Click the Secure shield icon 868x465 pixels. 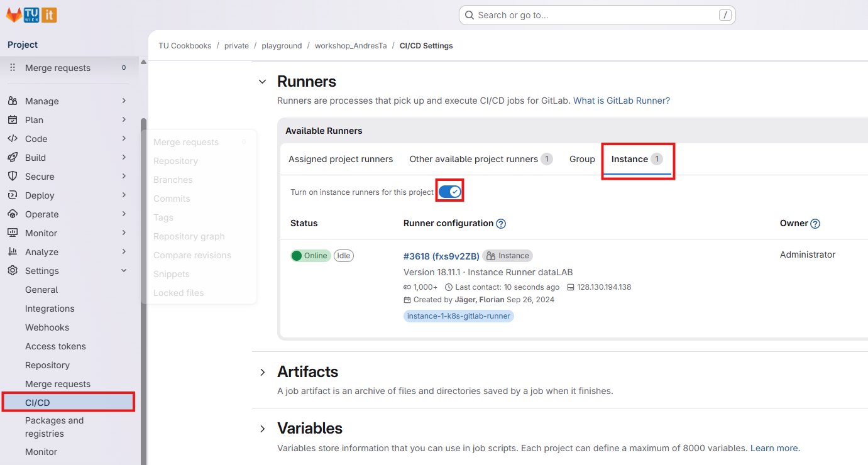pyautogui.click(x=13, y=177)
